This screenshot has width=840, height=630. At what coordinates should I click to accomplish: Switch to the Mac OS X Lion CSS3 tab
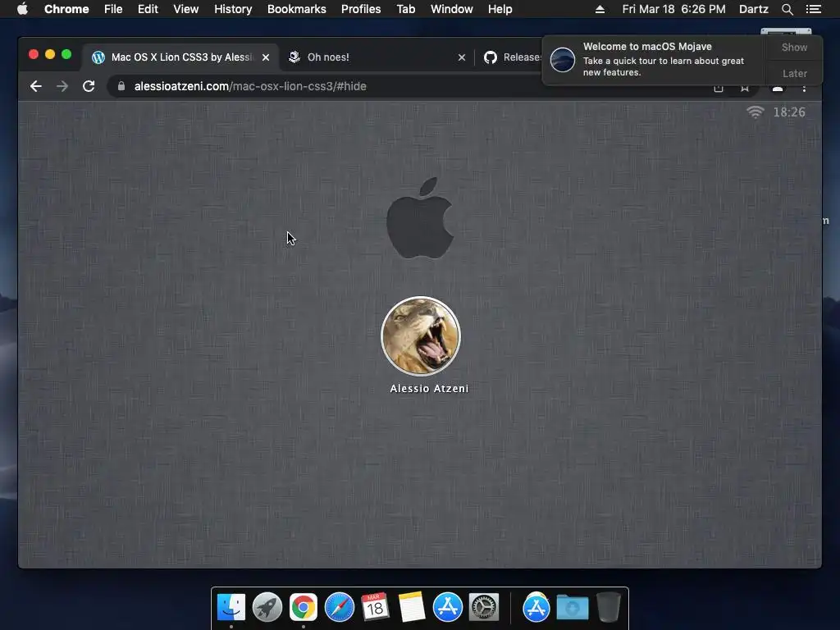pos(180,57)
